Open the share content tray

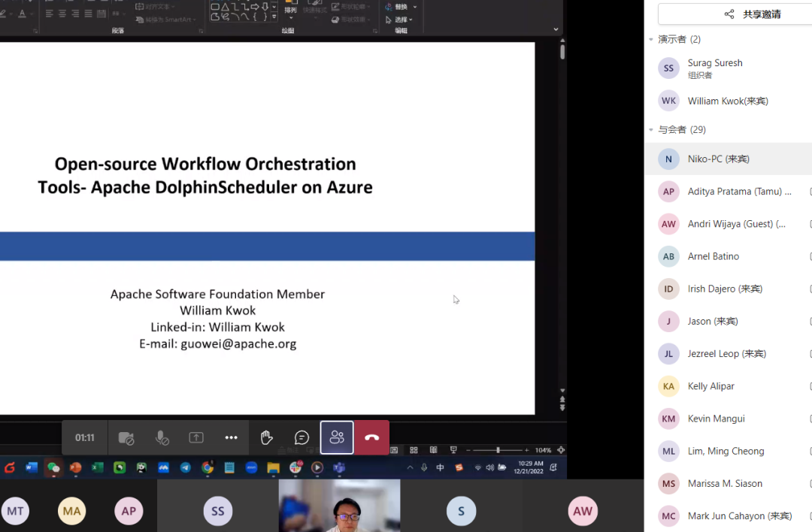[x=196, y=438]
